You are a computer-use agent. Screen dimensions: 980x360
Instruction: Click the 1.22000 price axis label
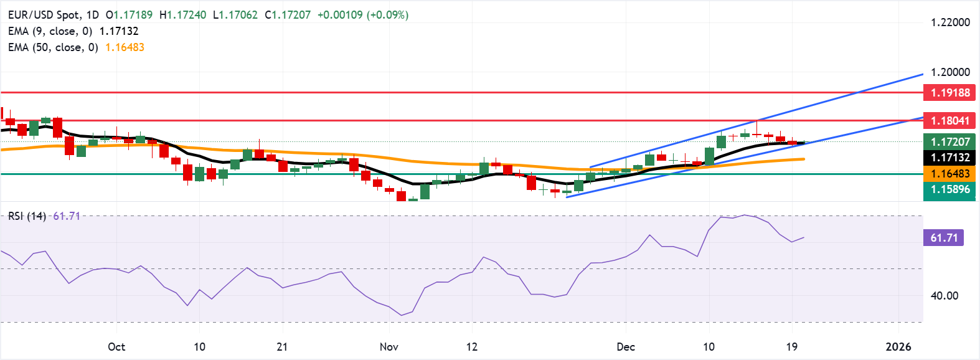coord(950,22)
